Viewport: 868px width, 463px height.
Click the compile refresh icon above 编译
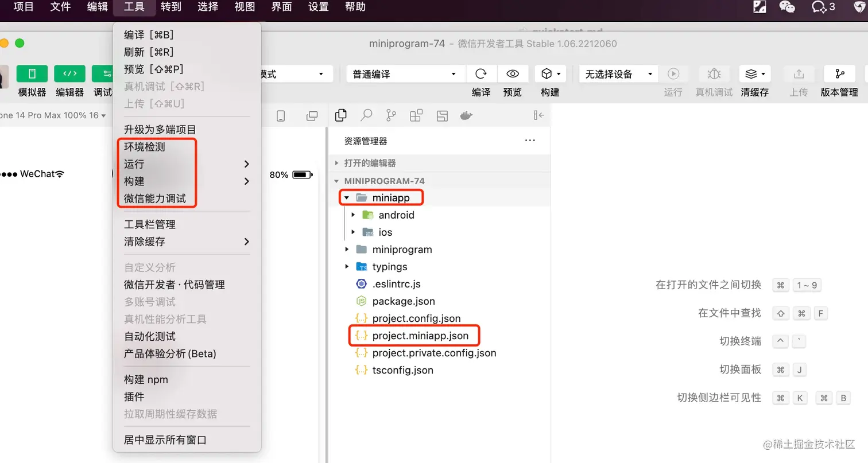point(481,74)
